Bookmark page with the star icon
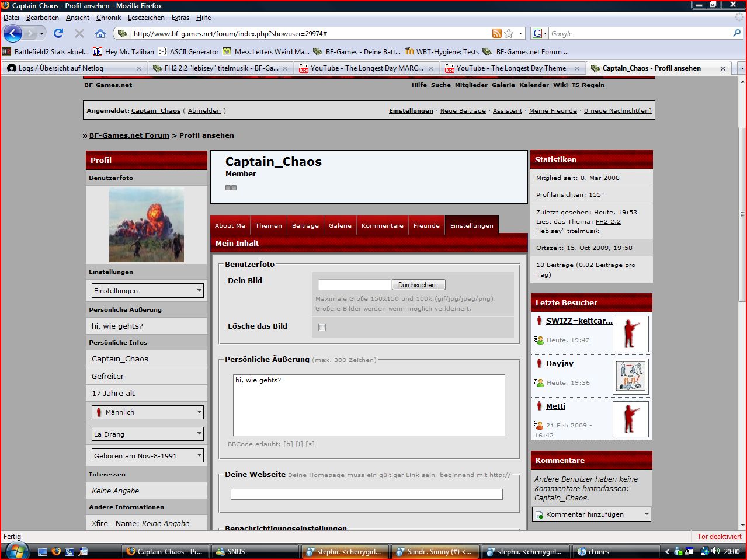Image resolution: width=747 pixels, height=560 pixels. [509, 33]
